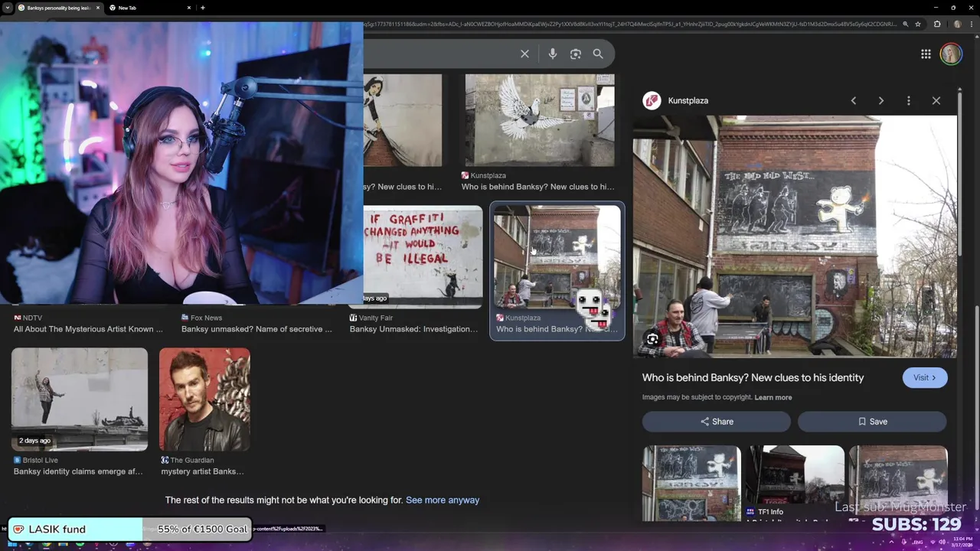This screenshot has width=980, height=551.
Task: Click the Kunstplaza source name in preview
Action: (688, 100)
